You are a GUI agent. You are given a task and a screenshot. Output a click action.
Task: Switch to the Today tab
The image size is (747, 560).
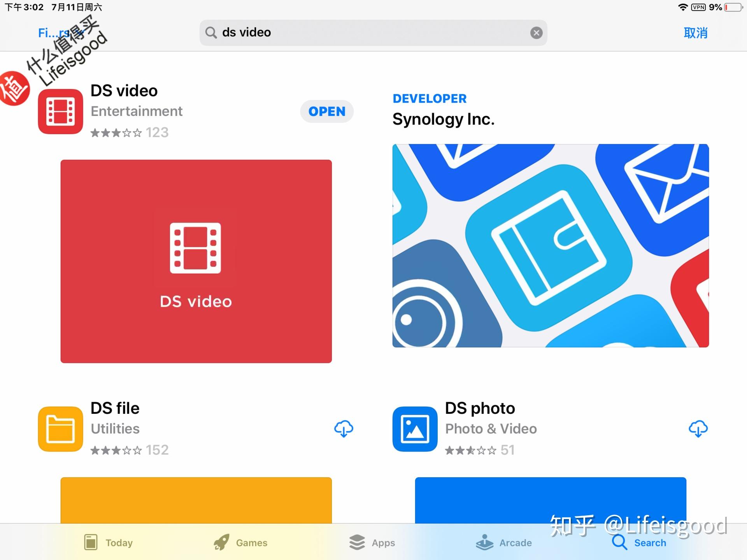pos(109,542)
